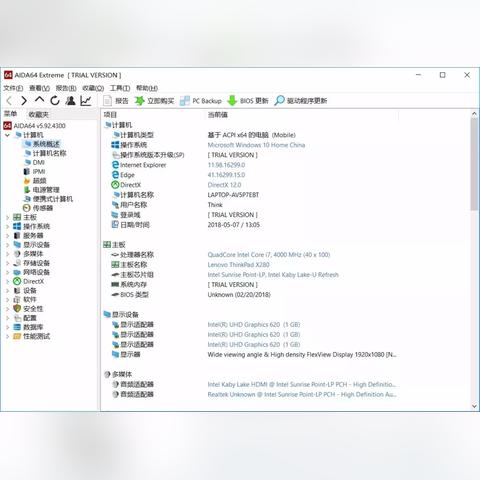Screen dimensions: 480x480
Task: Expand the 存储设备 tree node
Action: click(7, 263)
